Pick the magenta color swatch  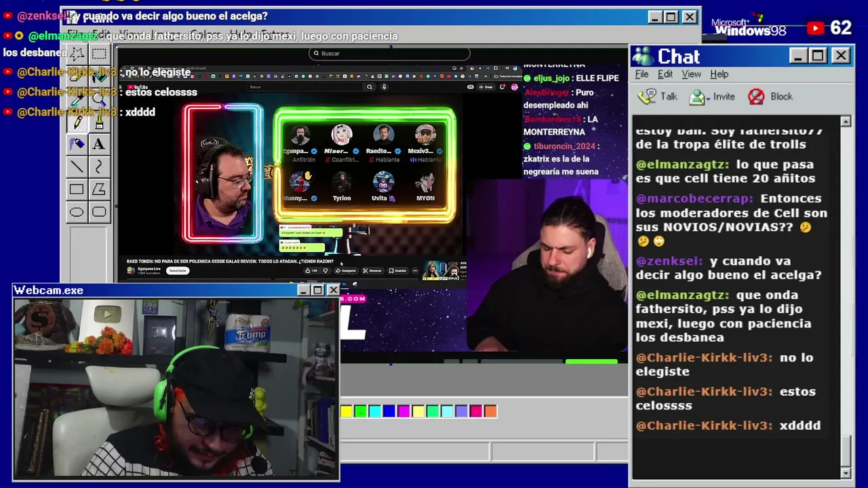click(x=403, y=411)
